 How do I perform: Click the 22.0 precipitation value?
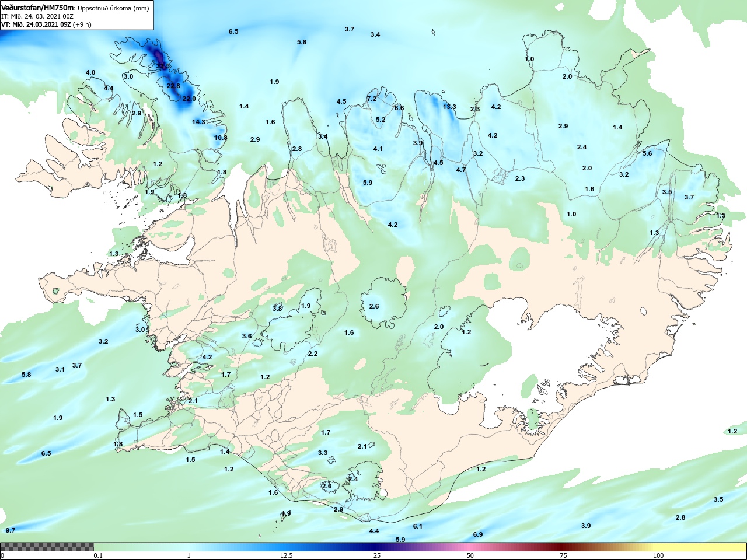[189, 99]
